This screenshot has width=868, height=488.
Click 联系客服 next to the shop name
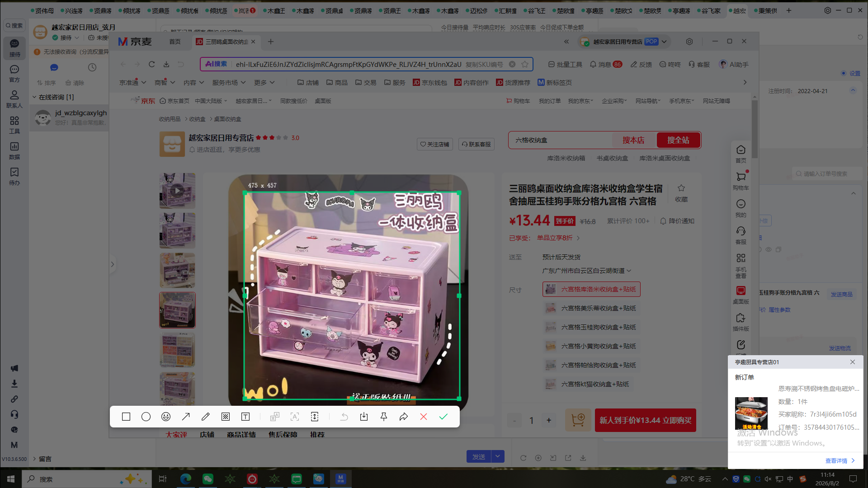point(476,144)
